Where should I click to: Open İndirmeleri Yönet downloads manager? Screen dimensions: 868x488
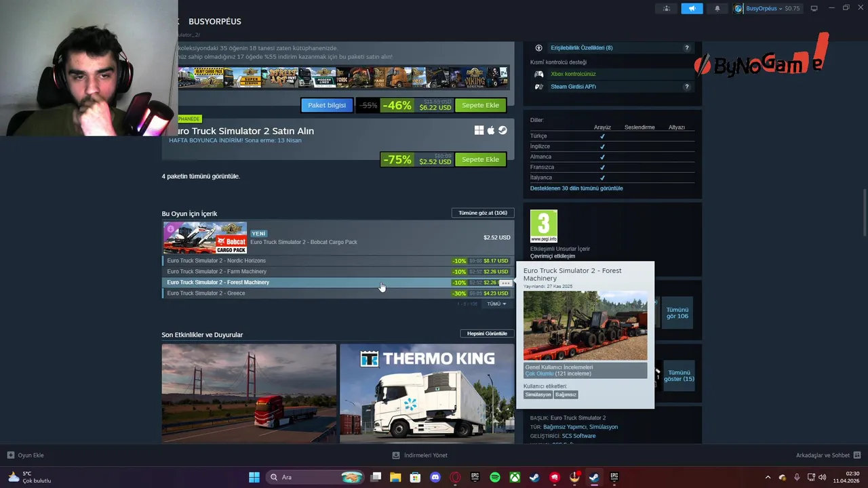420,455
